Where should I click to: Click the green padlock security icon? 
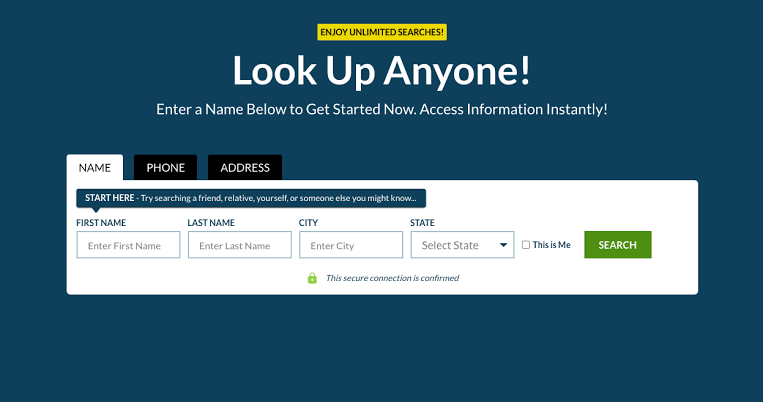312,278
